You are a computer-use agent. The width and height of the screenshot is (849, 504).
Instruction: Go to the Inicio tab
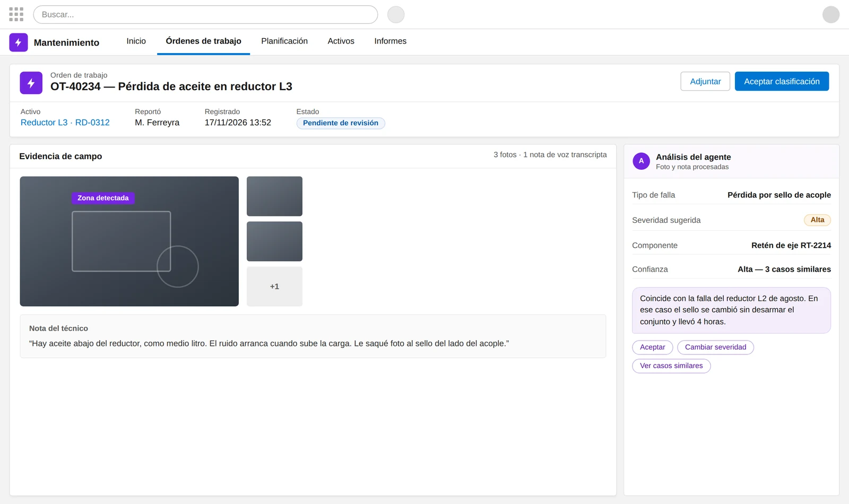pyautogui.click(x=136, y=41)
